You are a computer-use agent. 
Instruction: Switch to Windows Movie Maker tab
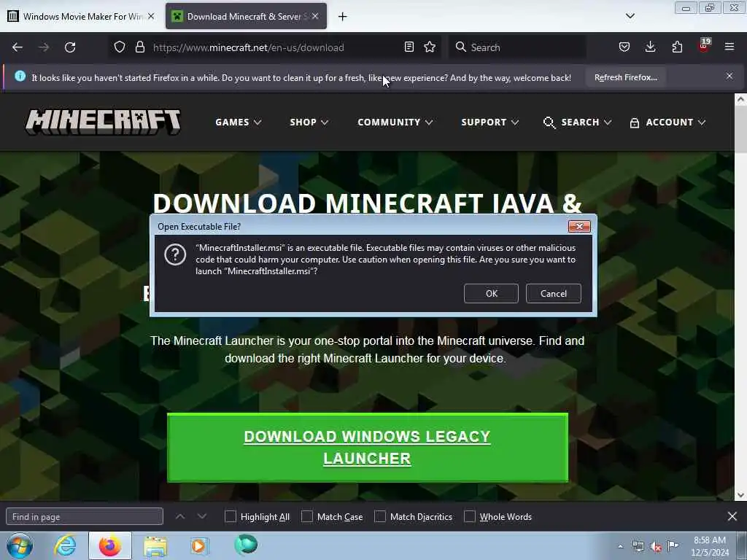81,16
